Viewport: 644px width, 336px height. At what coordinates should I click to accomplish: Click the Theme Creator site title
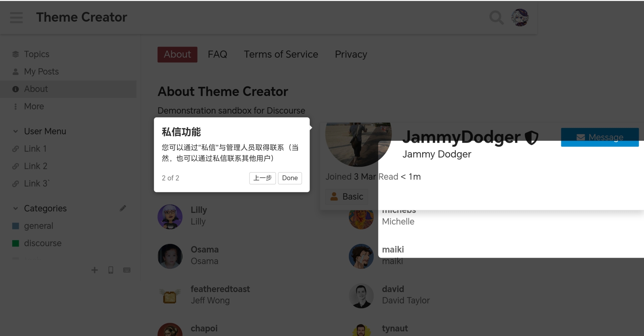point(82,17)
